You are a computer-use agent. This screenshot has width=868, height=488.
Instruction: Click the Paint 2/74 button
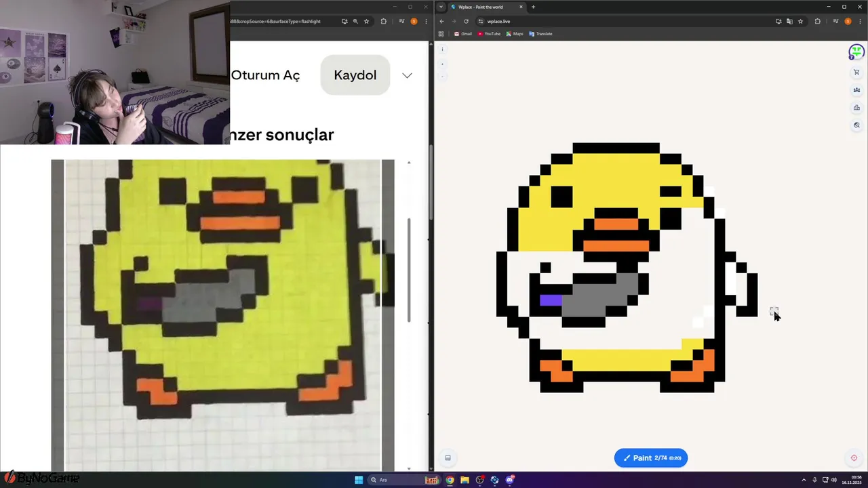651,458
